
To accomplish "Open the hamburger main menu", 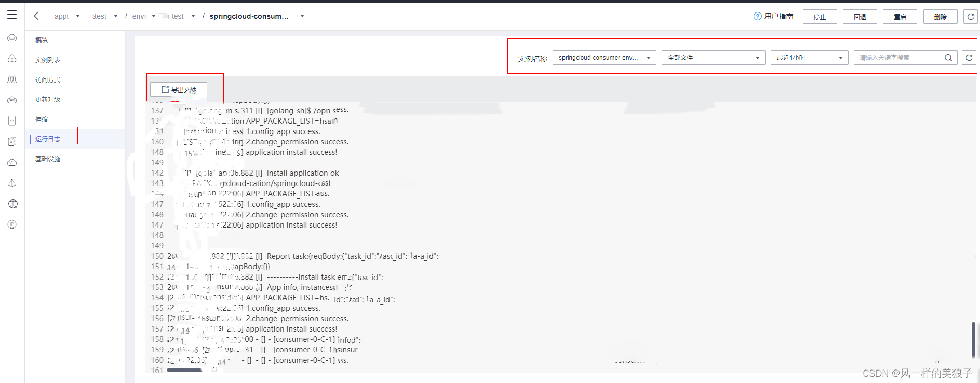I will point(12,15).
